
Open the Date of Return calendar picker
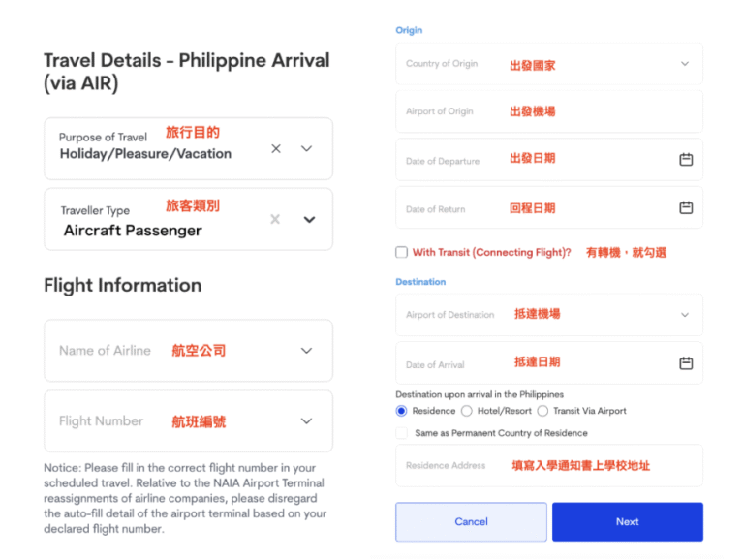686,207
